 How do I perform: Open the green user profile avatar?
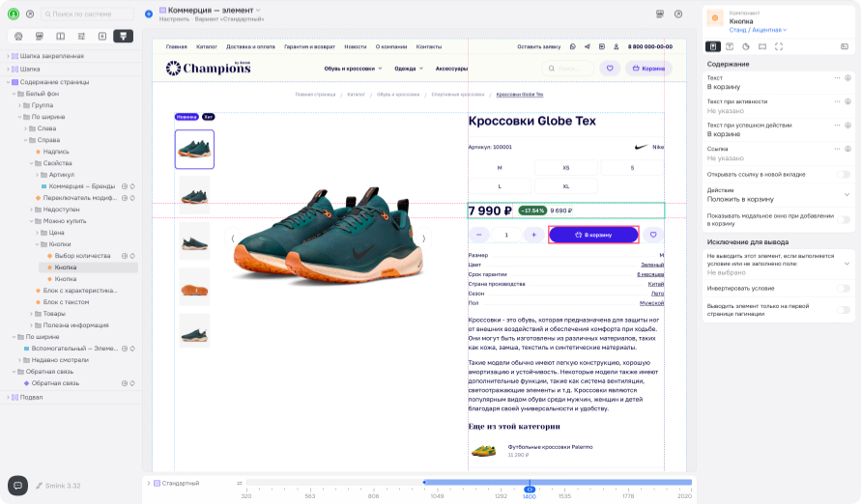(x=14, y=14)
